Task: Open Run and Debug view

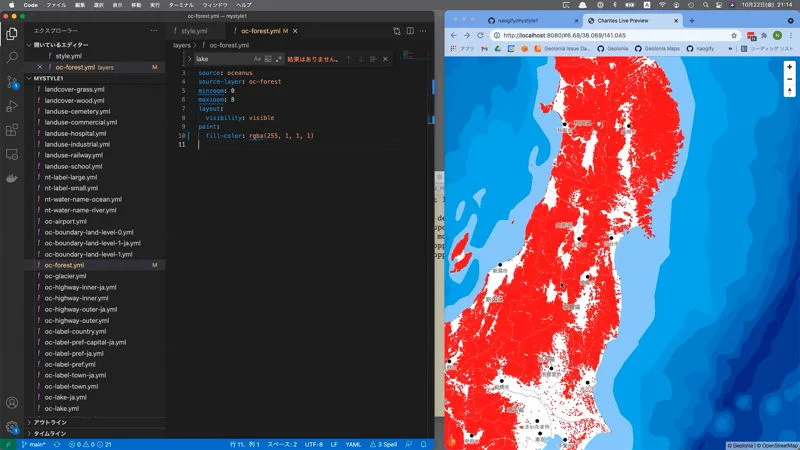Action: [x=12, y=106]
